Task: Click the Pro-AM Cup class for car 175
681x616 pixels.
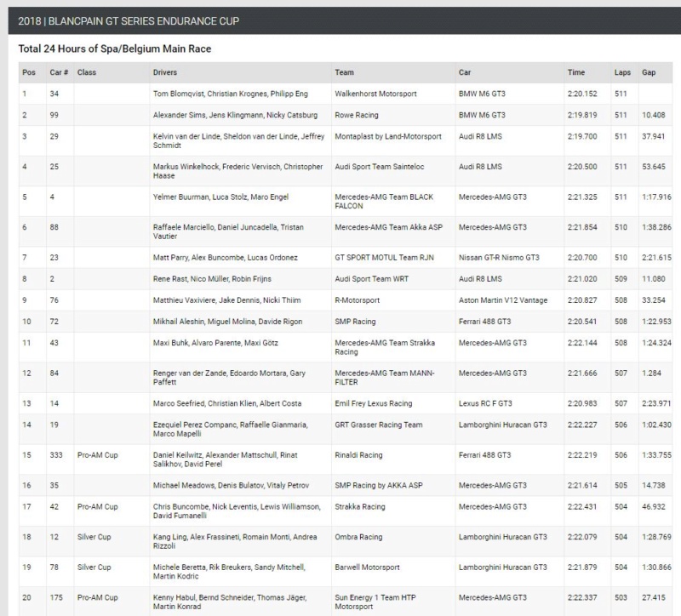Action: point(97,597)
